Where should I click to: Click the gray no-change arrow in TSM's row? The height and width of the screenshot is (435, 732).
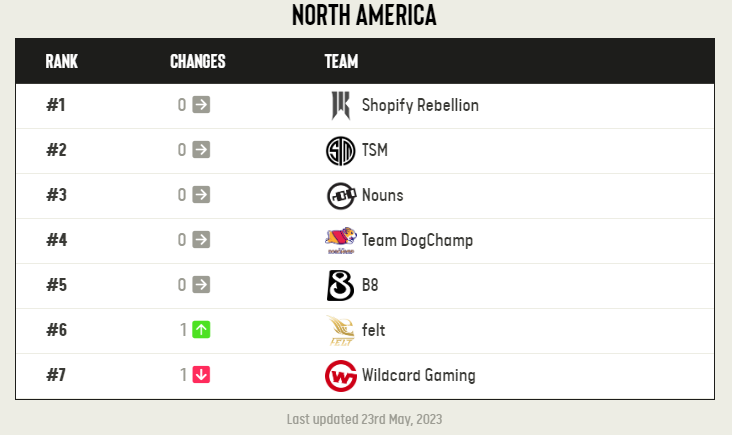201,149
